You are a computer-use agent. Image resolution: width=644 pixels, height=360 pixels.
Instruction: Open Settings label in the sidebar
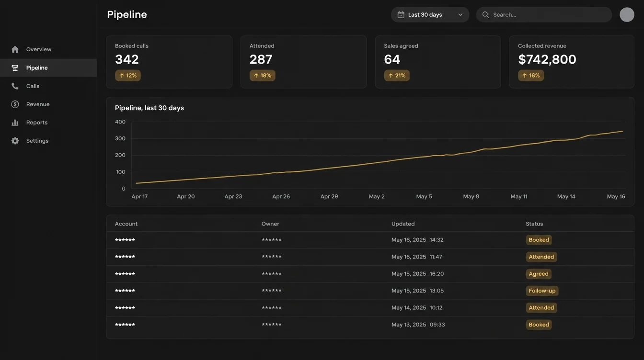(37, 141)
